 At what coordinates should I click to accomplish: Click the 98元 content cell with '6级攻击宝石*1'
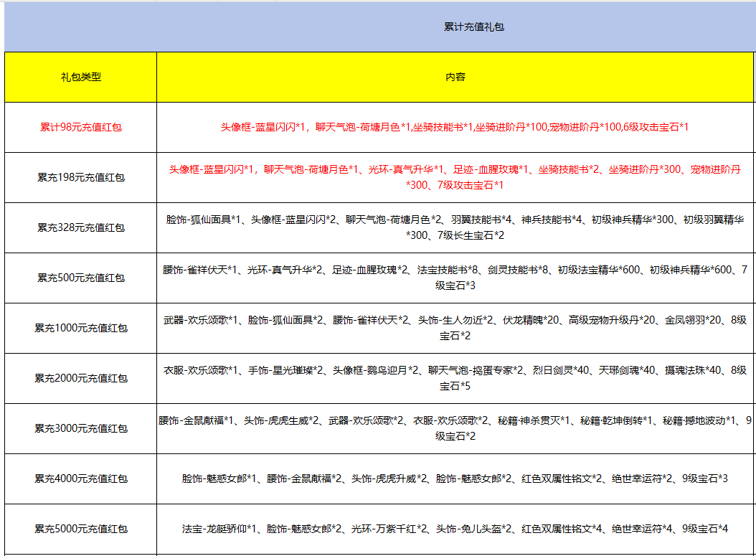tap(455, 127)
